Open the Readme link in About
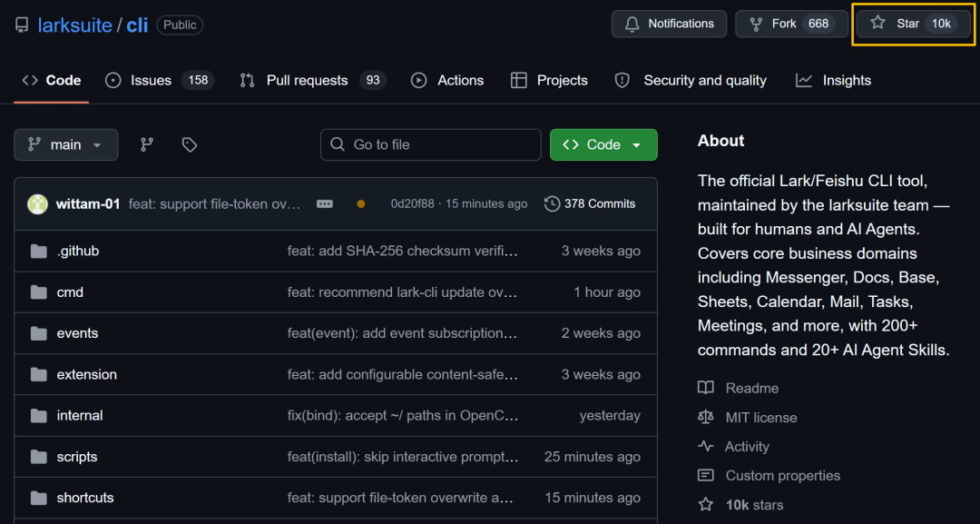The width and height of the screenshot is (980, 524). pos(738,389)
